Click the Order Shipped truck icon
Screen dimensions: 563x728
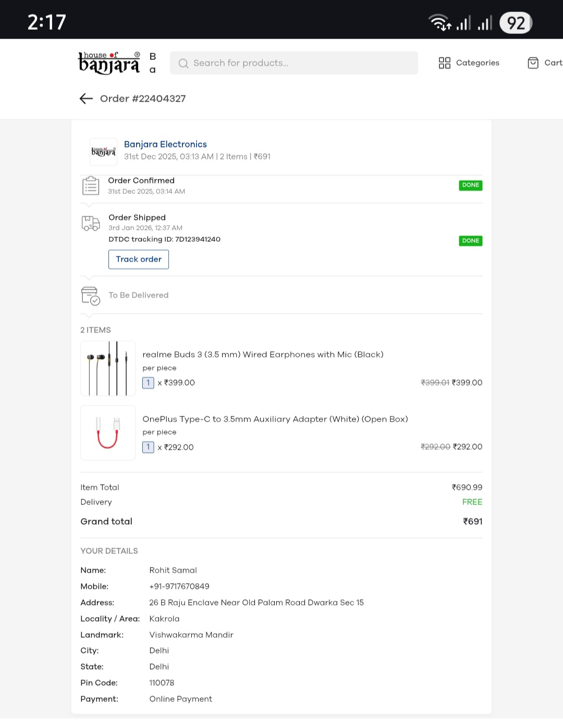(91, 223)
